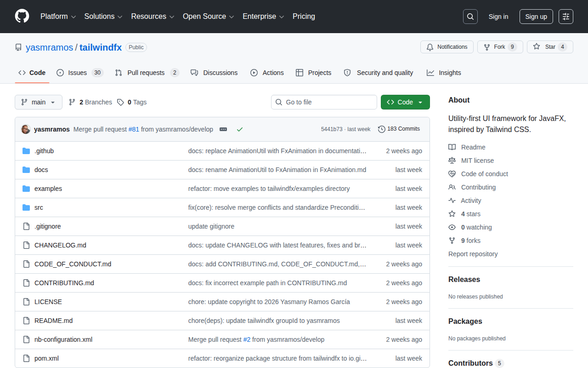Click the eye icon beside 0 watching
Image resolution: width=588 pixels, height=368 pixels.
(452, 227)
